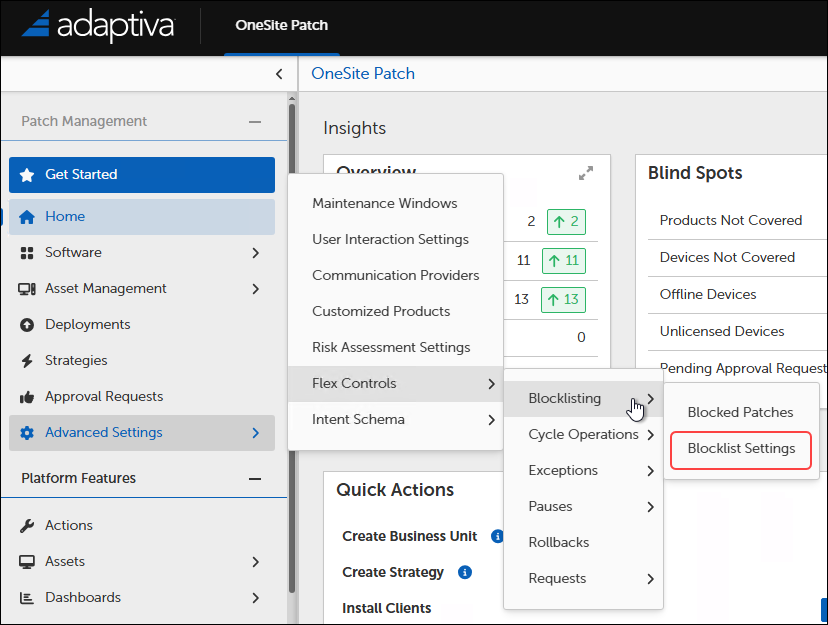Click the Asset Management devices icon
The width and height of the screenshot is (828, 625).
coord(27,289)
